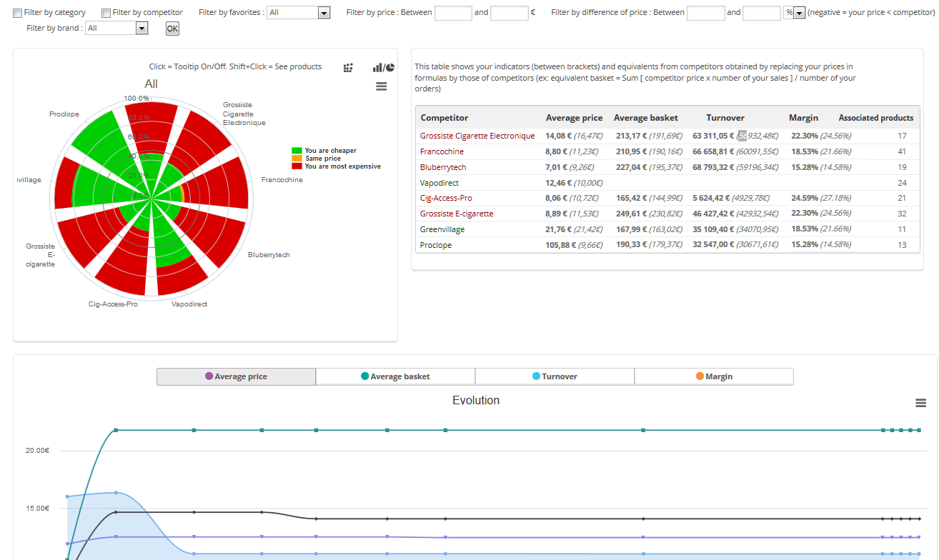Screen dimensions: 939x560
Task: Click the Margin column header
Action: [803, 118]
